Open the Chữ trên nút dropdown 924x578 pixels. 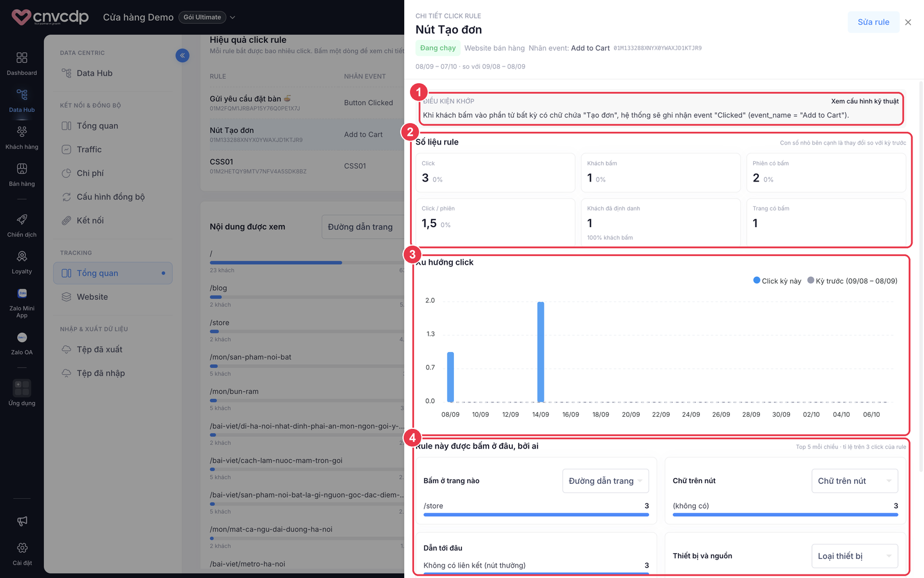click(855, 481)
